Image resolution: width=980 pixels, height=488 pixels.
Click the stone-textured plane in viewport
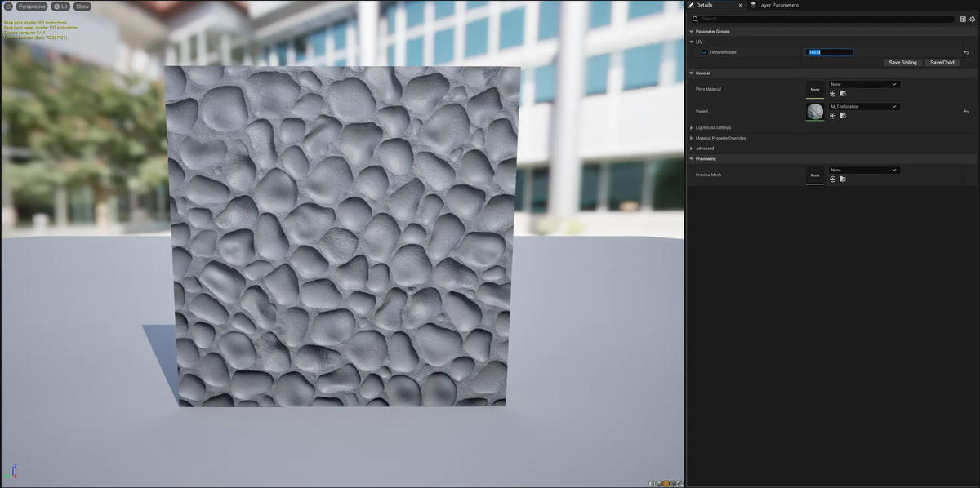343,237
